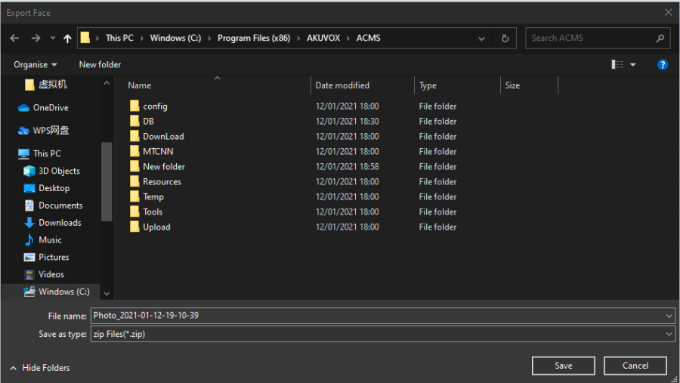Click the Cancel button
Image resolution: width=680 pixels, height=383 pixels.
tap(635, 366)
